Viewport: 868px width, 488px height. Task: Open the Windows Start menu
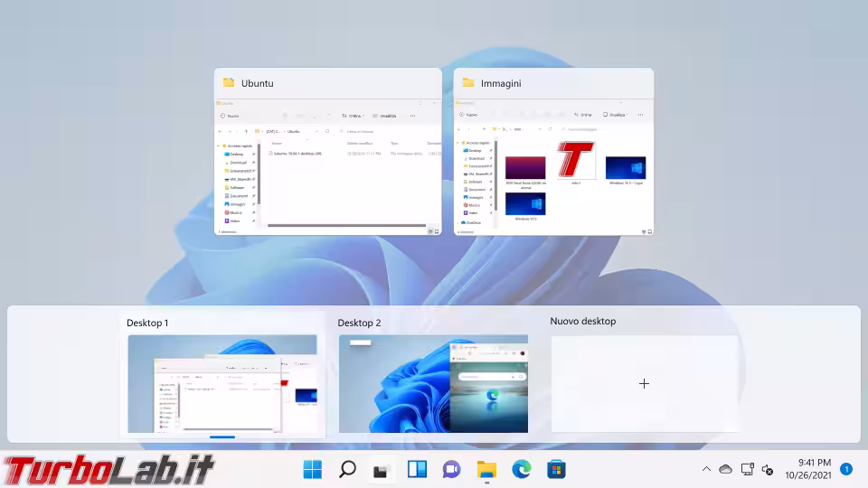(312, 469)
